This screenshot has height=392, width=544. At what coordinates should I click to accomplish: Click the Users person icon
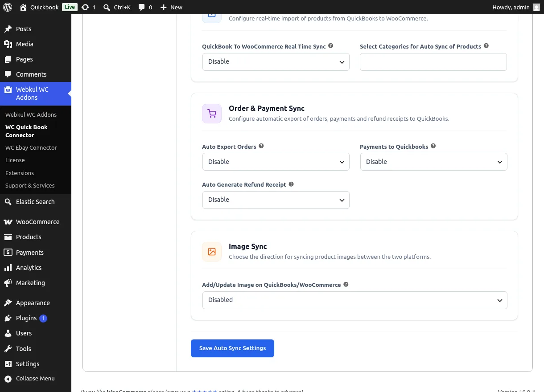coord(8,333)
